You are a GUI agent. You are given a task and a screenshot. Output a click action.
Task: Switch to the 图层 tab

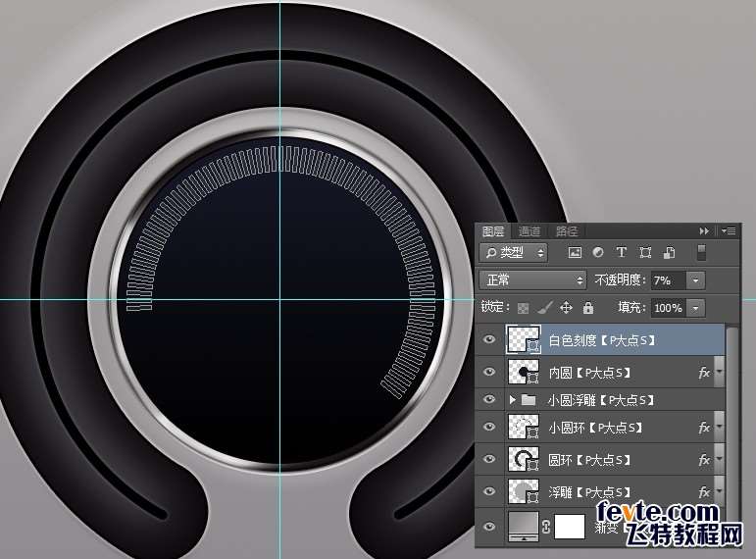(493, 231)
